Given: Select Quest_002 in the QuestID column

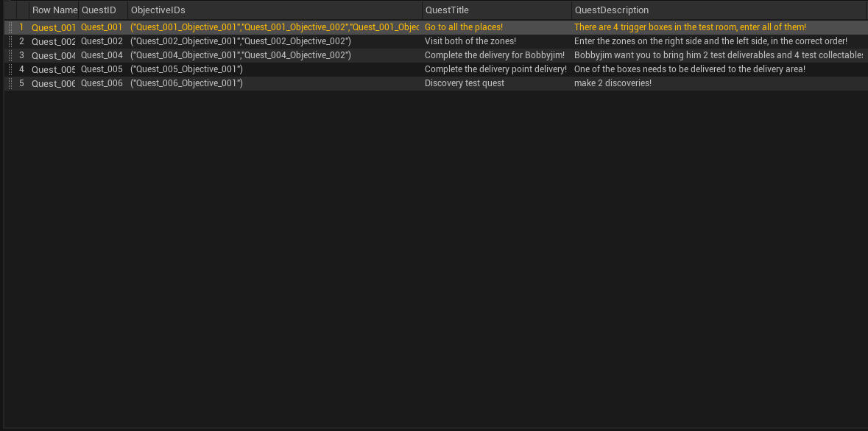Looking at the screenshot, I should [x=102, y=41].
